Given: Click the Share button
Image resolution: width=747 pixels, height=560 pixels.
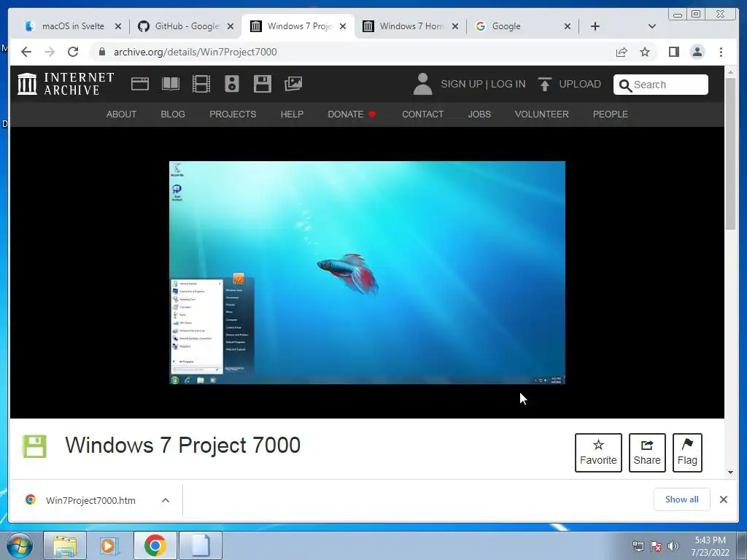Looking at the screenshot, I should (x=647, y=453).
